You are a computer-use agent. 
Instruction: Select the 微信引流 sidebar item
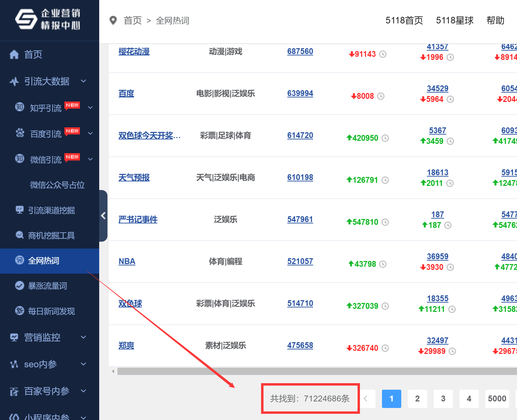46,159
